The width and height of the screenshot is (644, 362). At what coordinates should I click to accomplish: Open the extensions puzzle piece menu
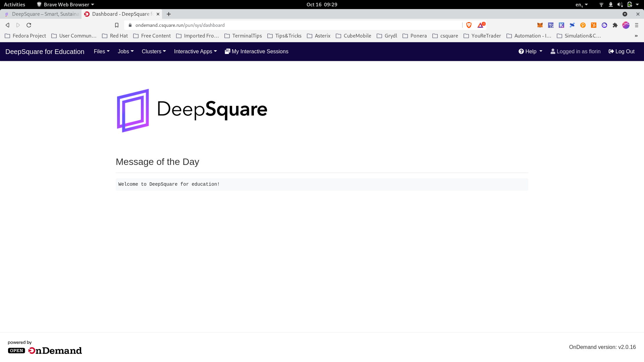(615, 25)
